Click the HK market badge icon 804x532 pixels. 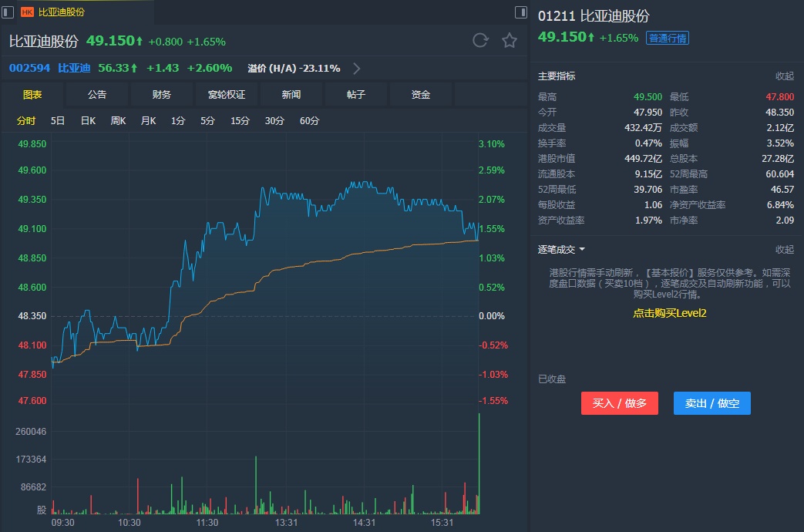coord(27,12)
